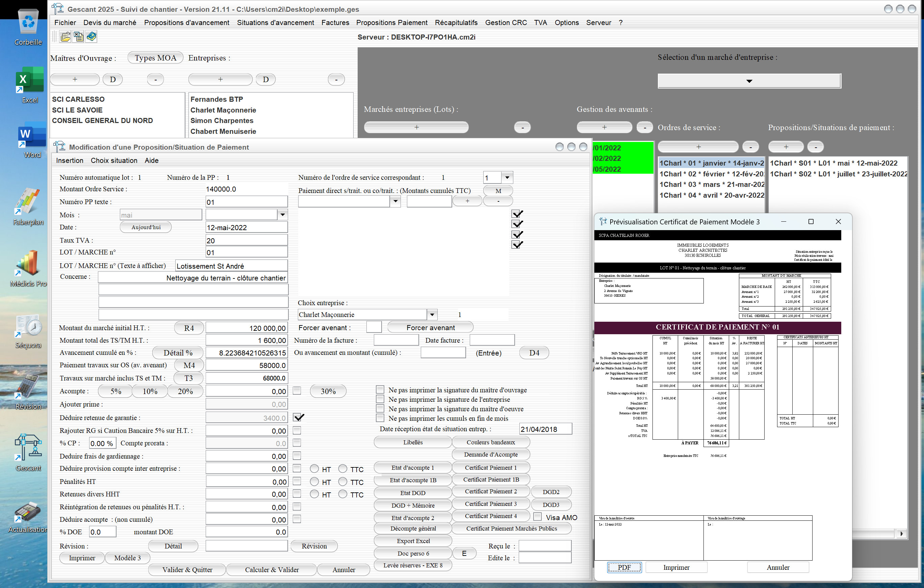Image resolution: width=924 pixels, height=588 pixels.
Task: Open the Actualisation desktop shortcut
Action: (28, 517)
